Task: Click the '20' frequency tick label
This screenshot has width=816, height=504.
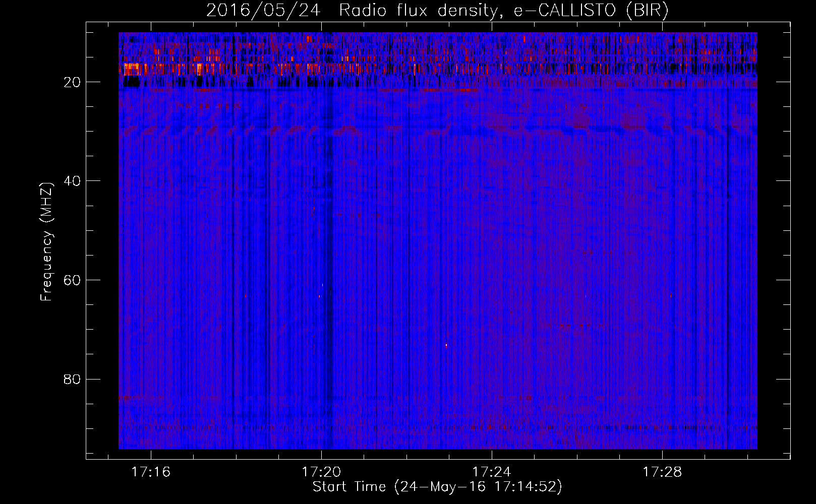Action: [x=73, y=82]
